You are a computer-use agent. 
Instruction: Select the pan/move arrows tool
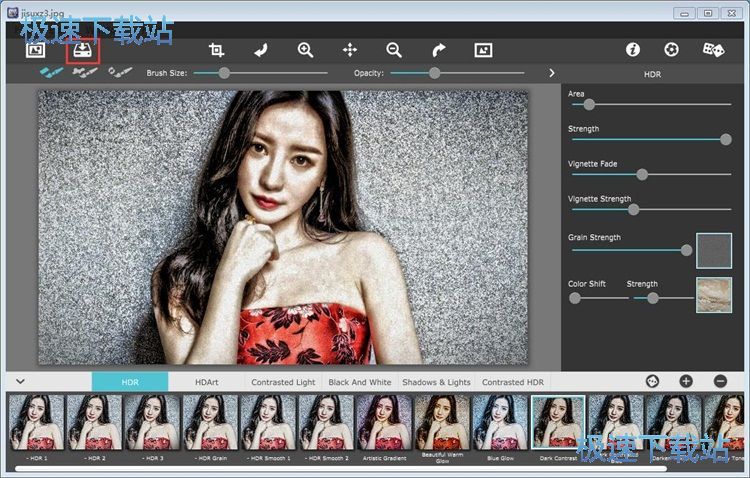350,50
